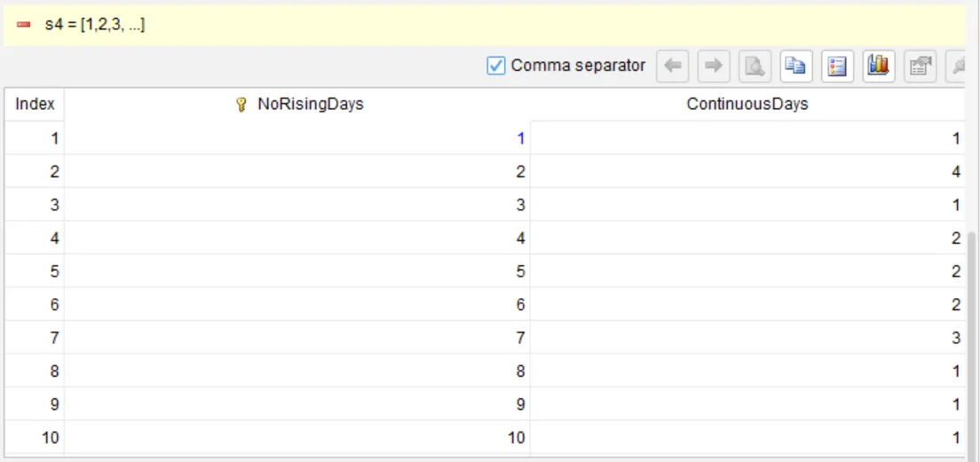The width and height of the screenshot is (980, 462).
Task: Select the ContinuousDays column header
Action: (747, 105)
